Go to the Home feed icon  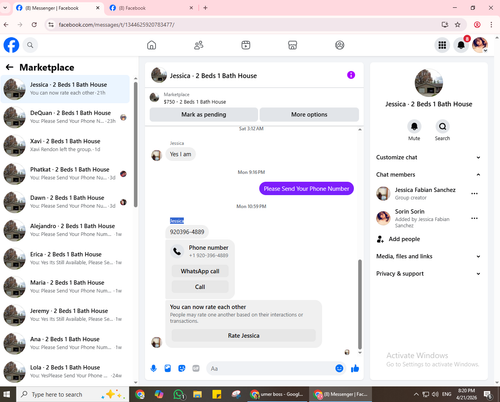152,45
